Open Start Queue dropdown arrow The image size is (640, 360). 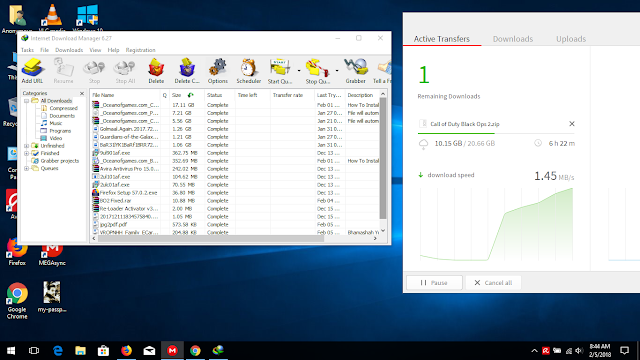point(299,71)
